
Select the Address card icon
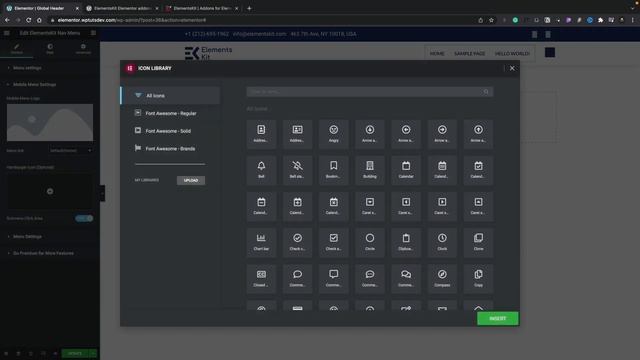click(x=298, y=134)
